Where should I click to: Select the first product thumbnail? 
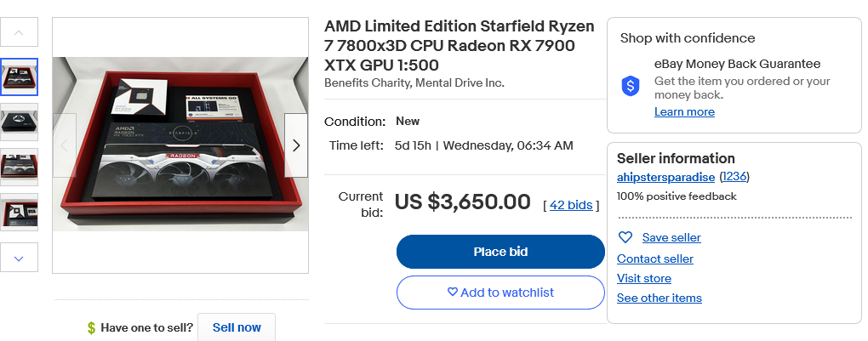pos(19,77)
